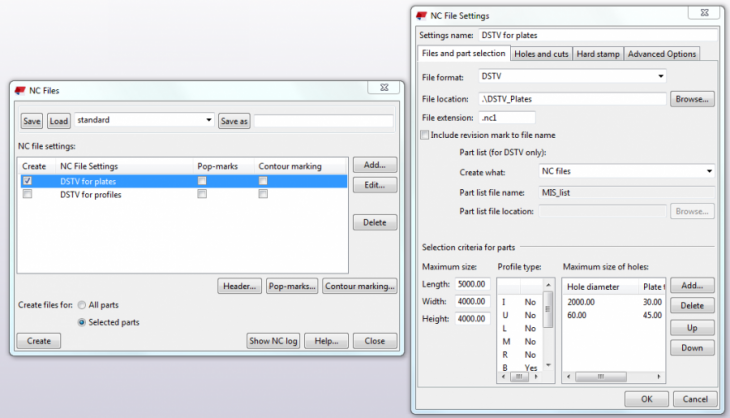Select the All parts radio button
Screen dimensions: 730x418
[x=82, y=304]
